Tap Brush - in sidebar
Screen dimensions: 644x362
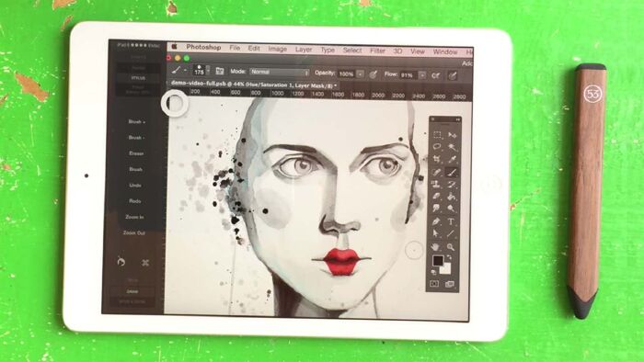coord(136,137)
